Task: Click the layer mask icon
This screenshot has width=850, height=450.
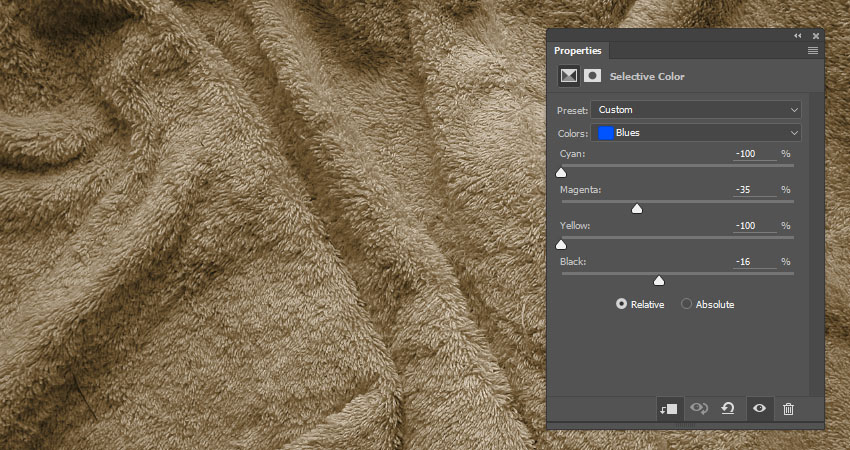Action: (x=593, y=76)
